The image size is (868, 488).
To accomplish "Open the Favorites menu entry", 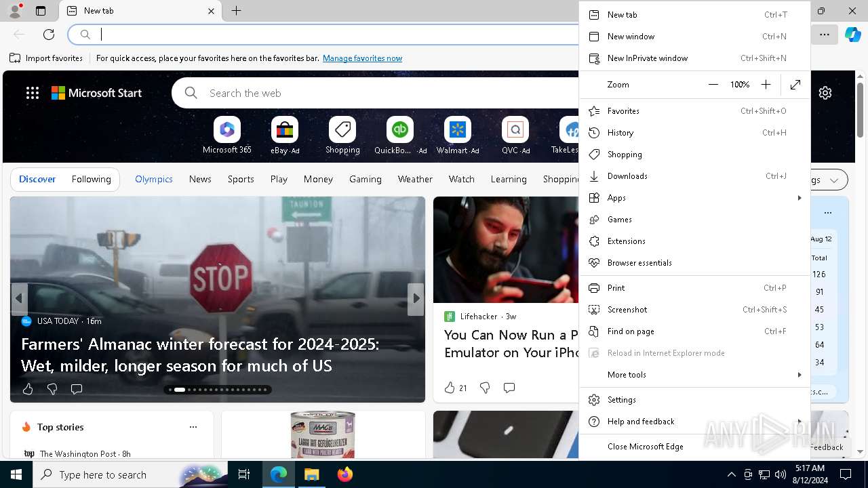I will pos(694,111).
